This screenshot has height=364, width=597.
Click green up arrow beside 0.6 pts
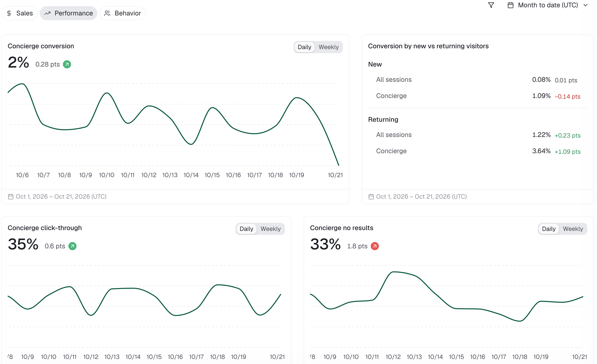[x=72, y=246]
